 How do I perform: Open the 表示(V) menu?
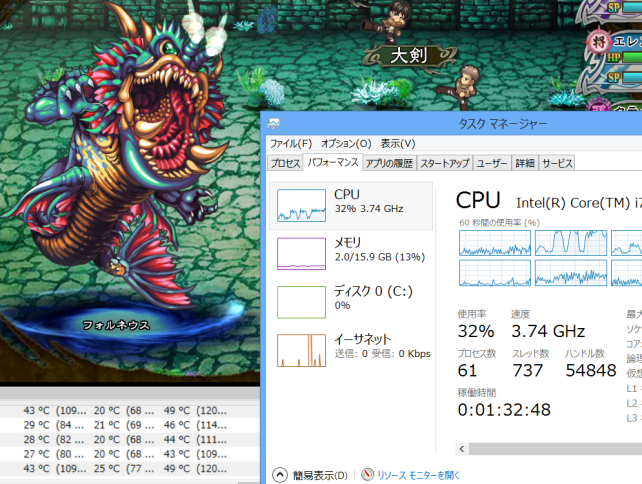tap(398, 144)
